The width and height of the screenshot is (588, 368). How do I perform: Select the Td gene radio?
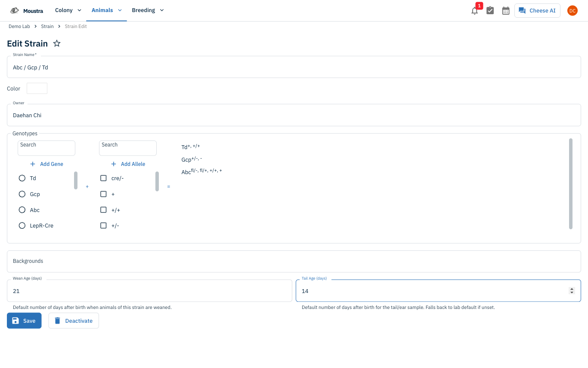[22, 178]
